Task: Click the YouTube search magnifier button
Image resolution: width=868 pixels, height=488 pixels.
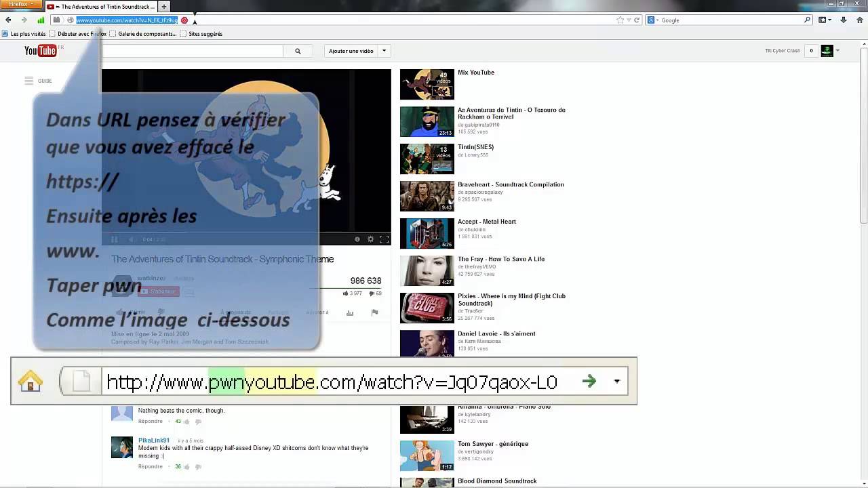Action: 298,51
